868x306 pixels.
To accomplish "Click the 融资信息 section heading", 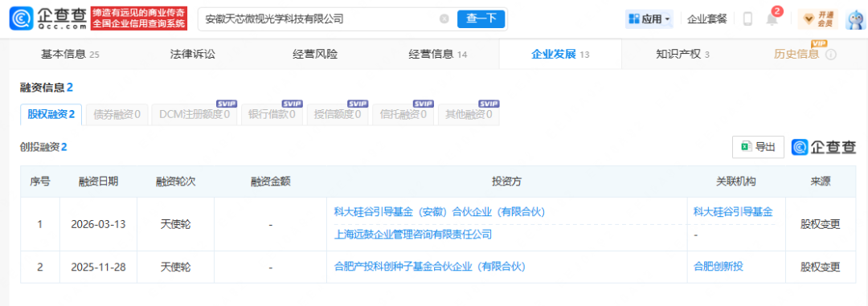I will click(x=47, y=87).
